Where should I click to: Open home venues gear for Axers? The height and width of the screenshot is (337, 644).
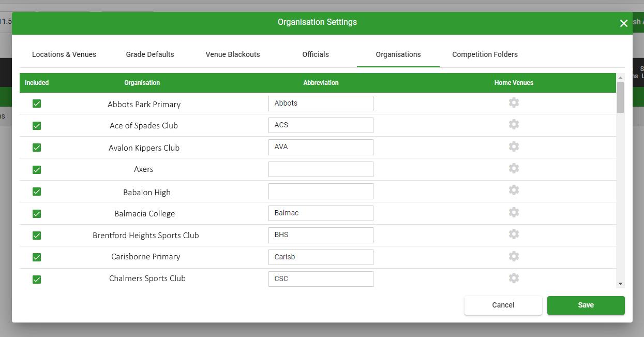click(514, 168)
